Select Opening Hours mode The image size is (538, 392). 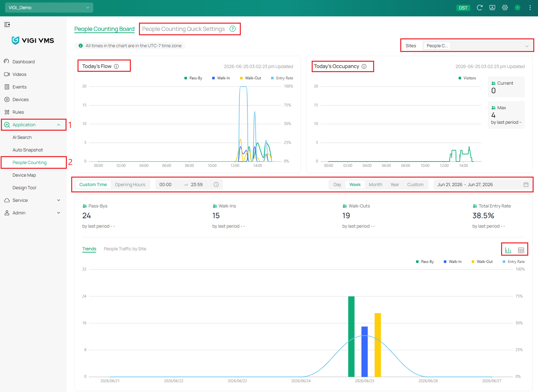(x=130, y=185)
